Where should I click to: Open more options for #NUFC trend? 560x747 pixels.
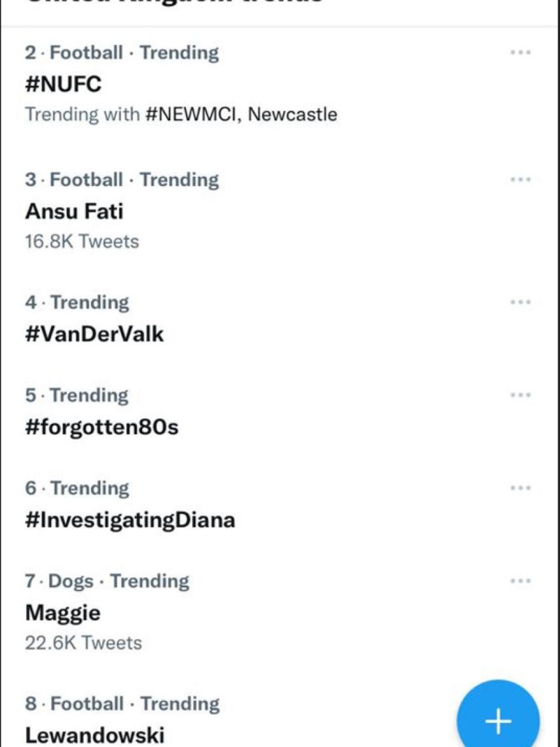[520, 52]
